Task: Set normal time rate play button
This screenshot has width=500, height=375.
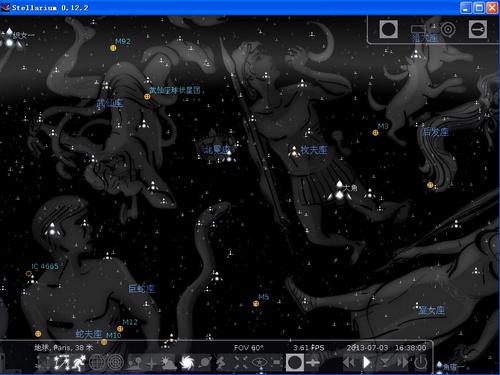Action: [x=367, y=363]
